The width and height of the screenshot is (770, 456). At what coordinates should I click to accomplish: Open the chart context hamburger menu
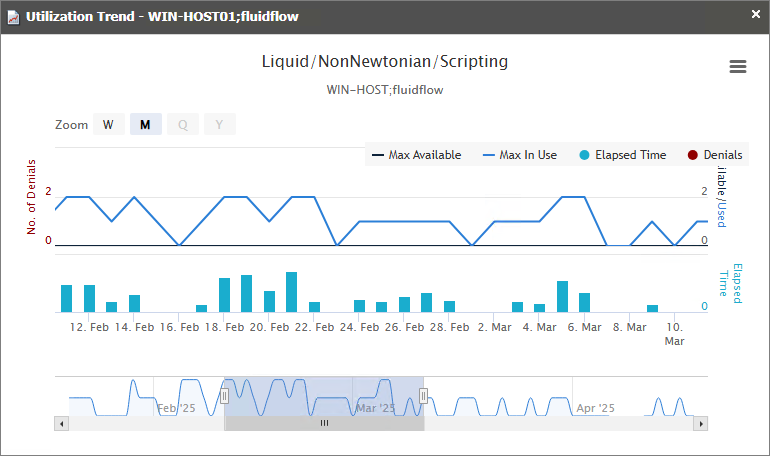pos(738,66)
